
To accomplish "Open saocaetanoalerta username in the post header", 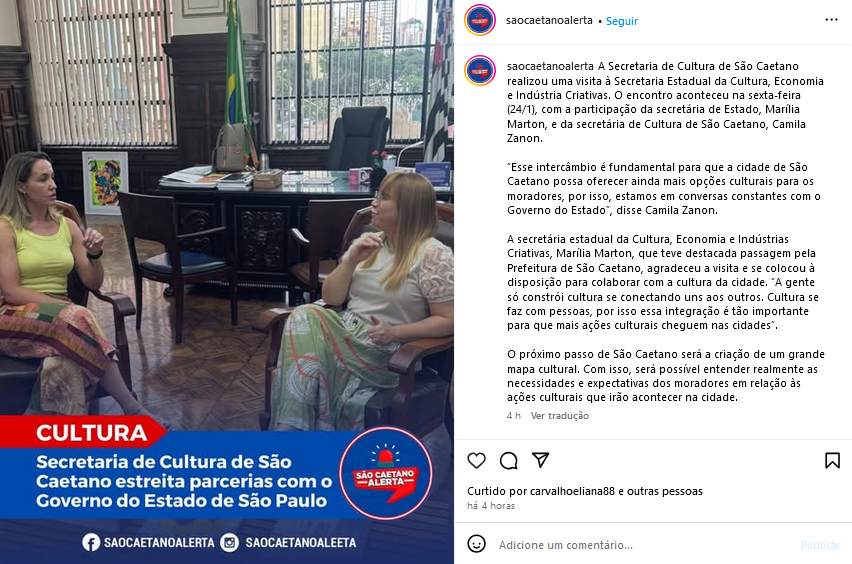I will (549, 21).
